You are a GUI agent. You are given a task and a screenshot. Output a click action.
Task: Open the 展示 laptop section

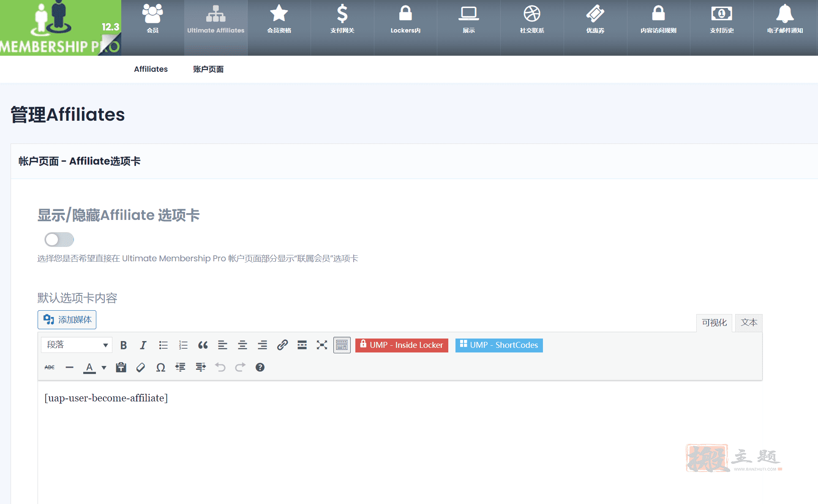469,28
